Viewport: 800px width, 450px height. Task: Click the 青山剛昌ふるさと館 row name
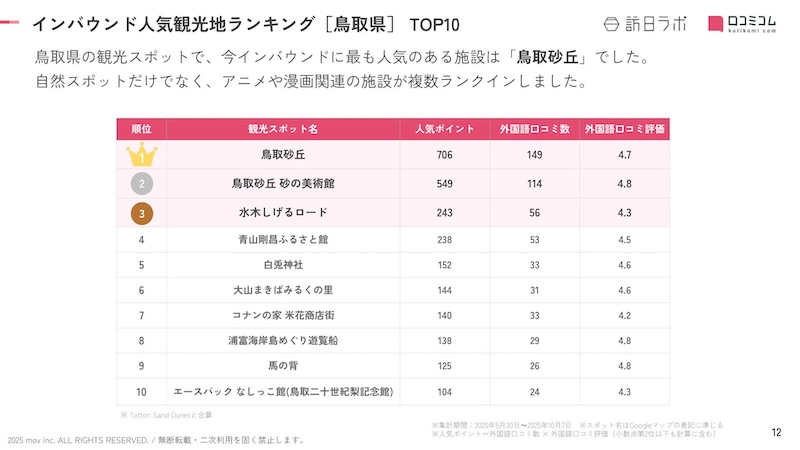[282, 240]
